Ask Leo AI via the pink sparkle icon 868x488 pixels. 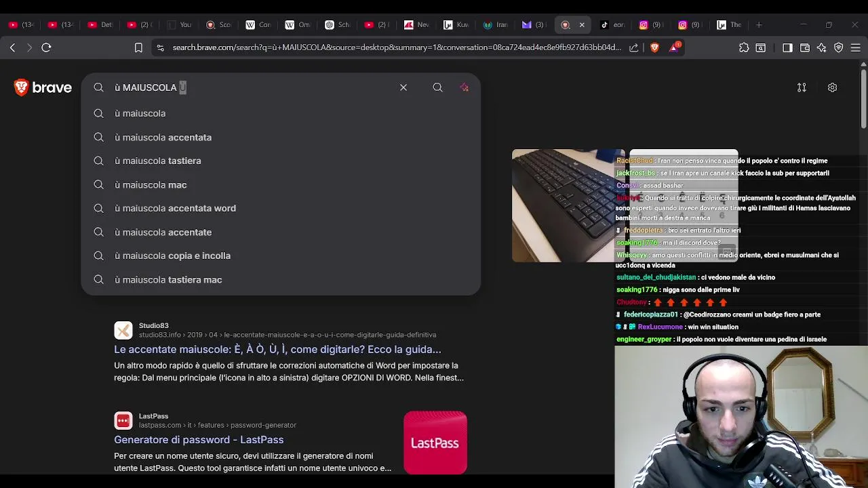pyautogui.click(x=464, y=87)
